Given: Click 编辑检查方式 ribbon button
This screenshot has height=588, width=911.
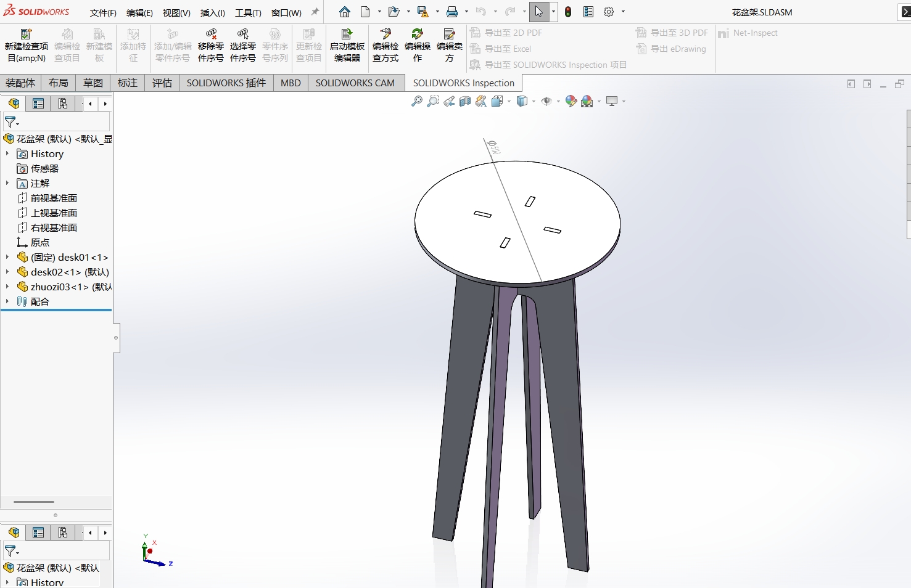Looking at the screenshot, I should click(x=385, y=45).
